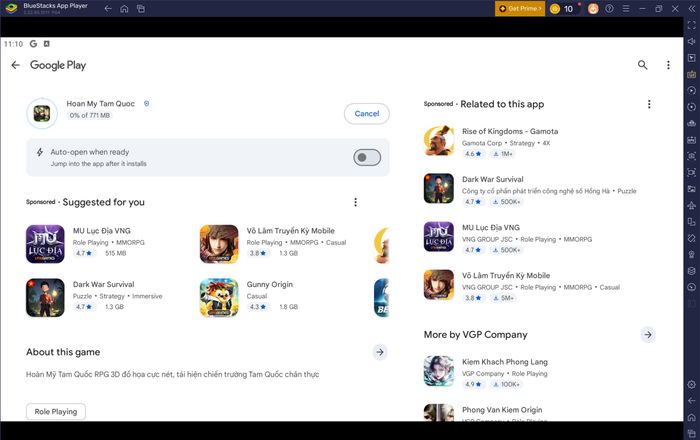Go to BlueStacks home from title bar
Screen dimensions: 700x440
[125, 8]
